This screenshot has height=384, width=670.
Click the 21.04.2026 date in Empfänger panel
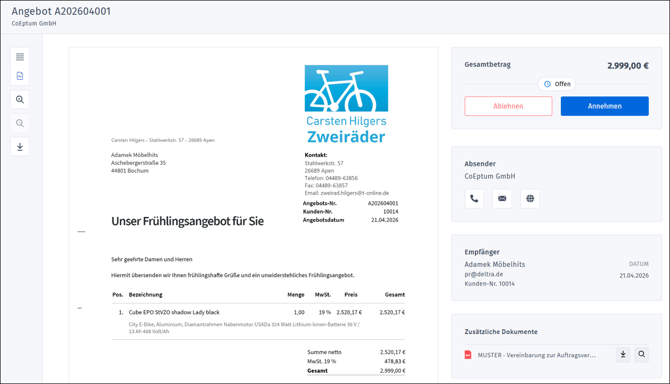tap(634, 276)
